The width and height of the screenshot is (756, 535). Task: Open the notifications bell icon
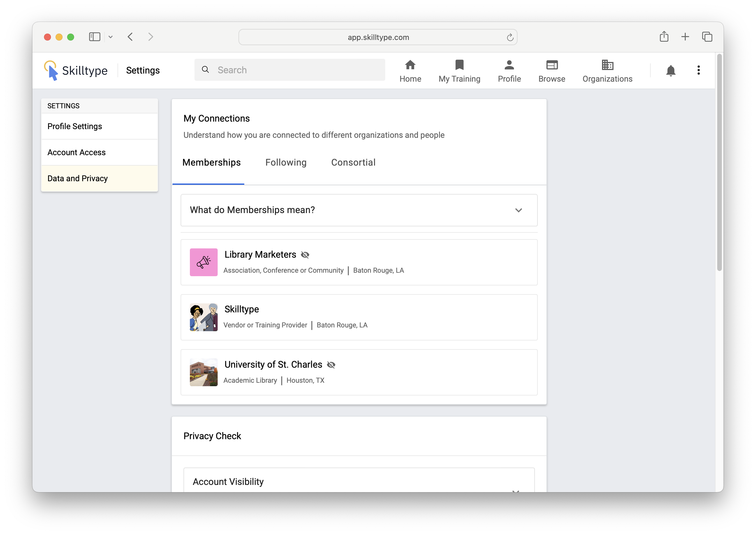pos(670,71)
